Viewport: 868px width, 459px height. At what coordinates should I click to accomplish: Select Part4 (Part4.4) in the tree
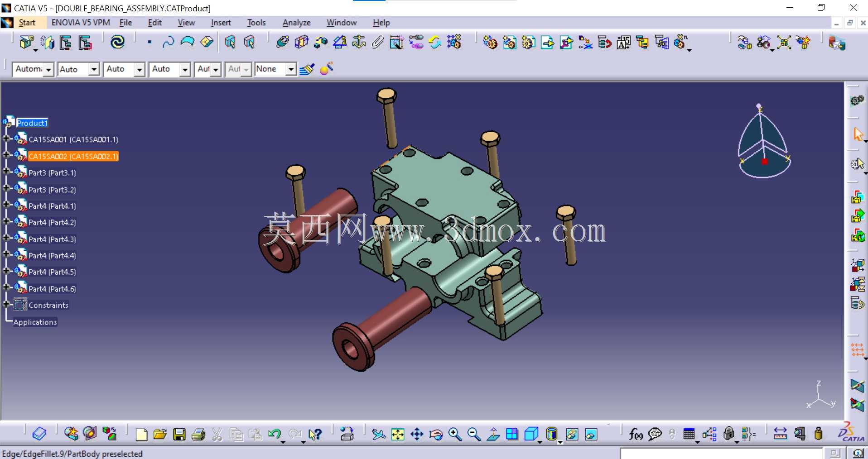point(52,256)
